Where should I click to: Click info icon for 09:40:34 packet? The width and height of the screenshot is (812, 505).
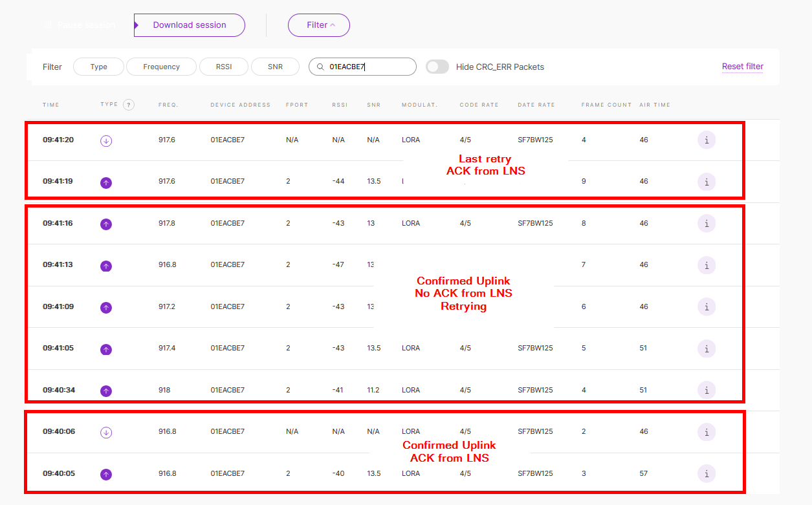point(707,390)
